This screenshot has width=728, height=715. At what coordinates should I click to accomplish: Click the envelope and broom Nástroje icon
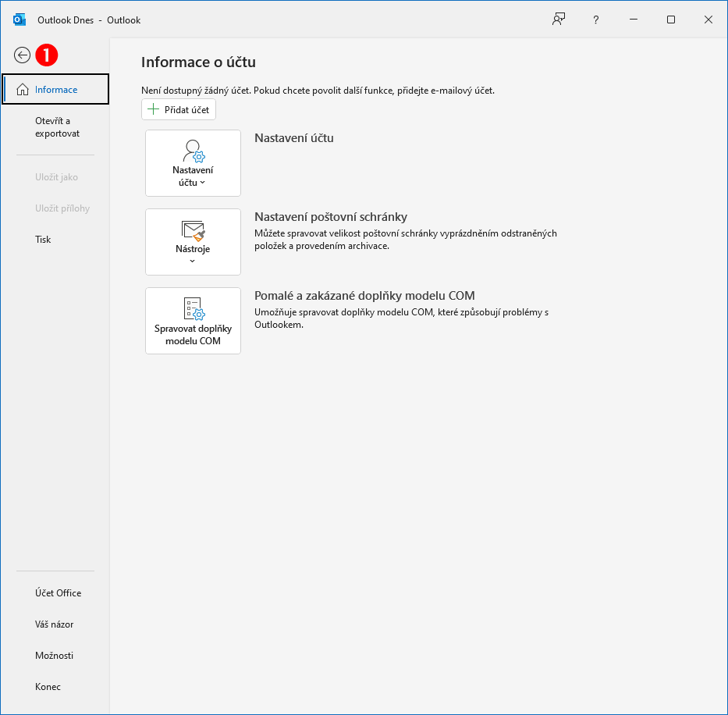pyautogui.click(x=194, y=231)
